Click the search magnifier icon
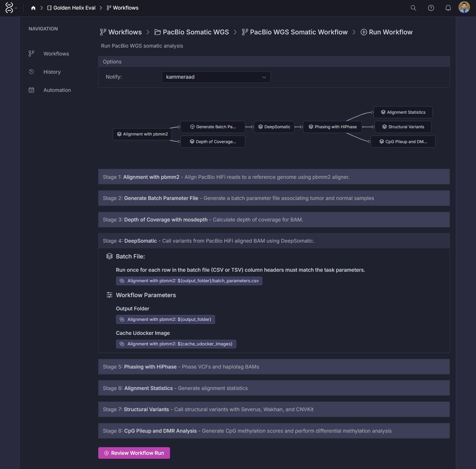Viewport: 476px width, 469px height. click(413, 8)
